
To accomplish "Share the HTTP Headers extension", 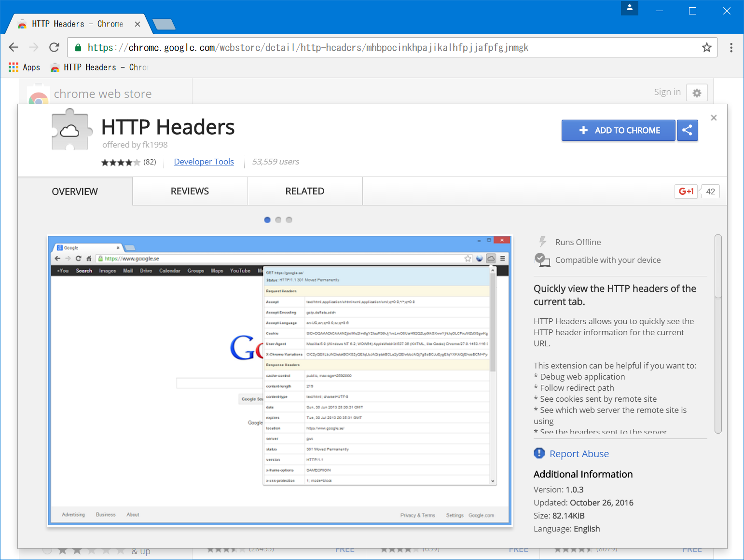I will 687,130.
